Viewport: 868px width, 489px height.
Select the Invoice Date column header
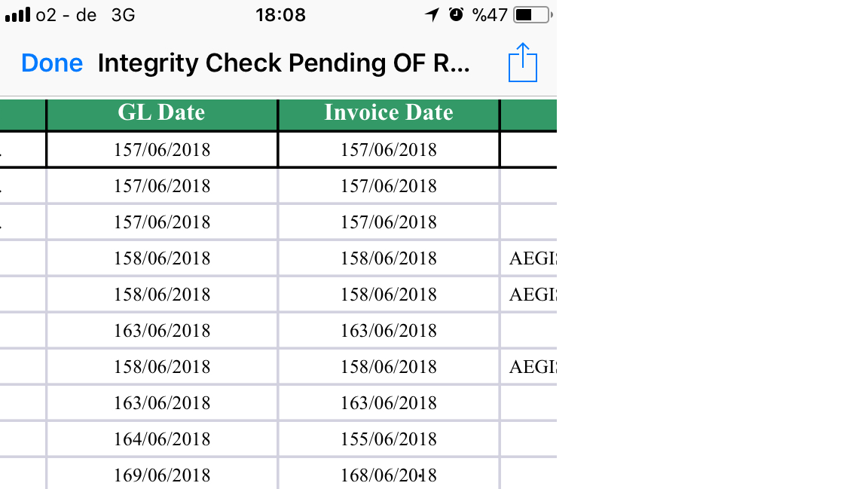click(388, 113)
